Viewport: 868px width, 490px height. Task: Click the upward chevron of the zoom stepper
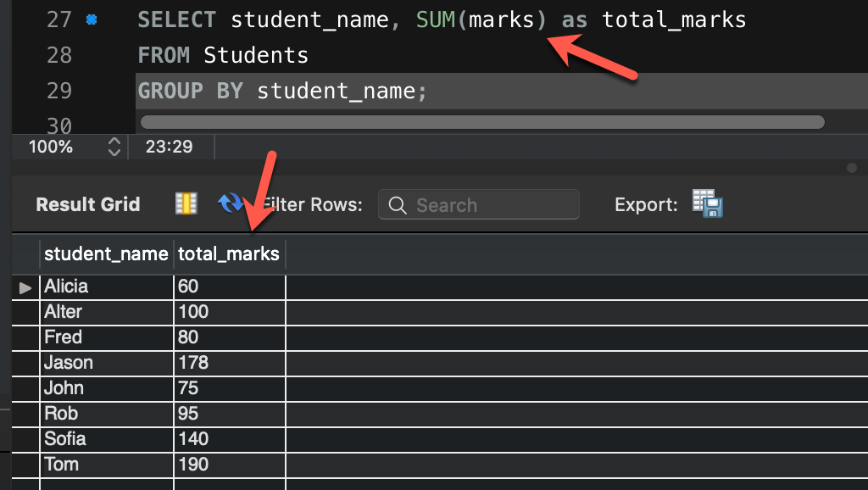[x=114, y=142]
